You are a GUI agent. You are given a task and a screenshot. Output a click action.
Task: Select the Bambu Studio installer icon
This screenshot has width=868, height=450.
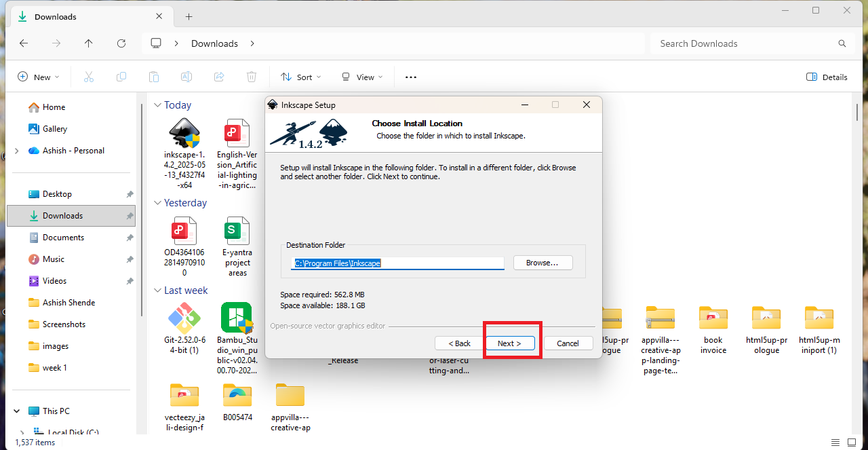[x=236, y=318]
